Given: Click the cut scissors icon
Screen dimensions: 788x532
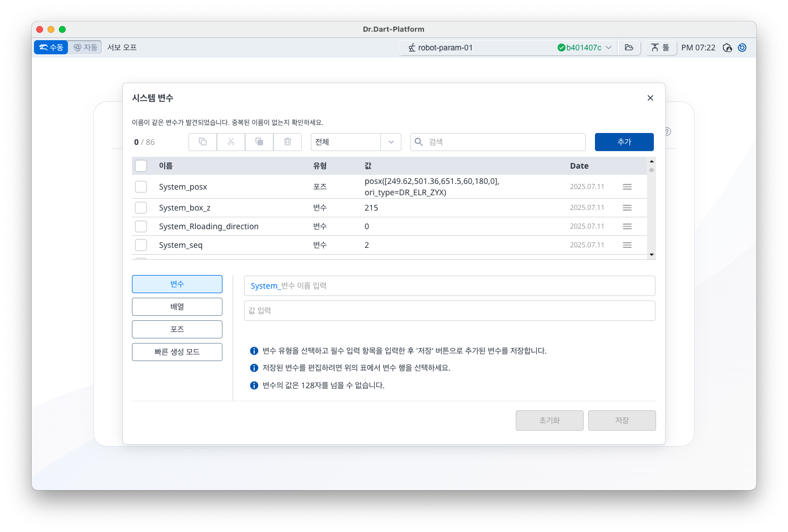Looking at the screenshot, I should pos(231,142).
